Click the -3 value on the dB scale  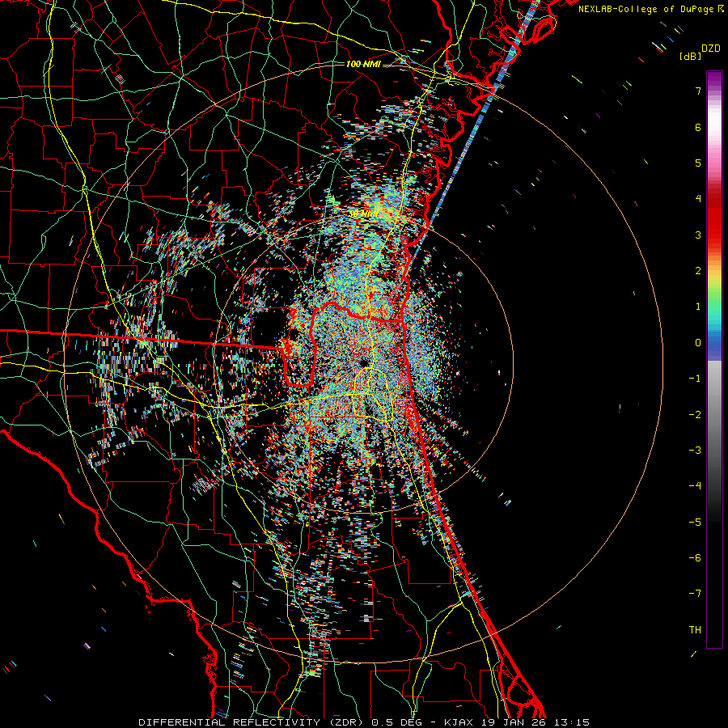pyautogui.click(x=695, y=451)
